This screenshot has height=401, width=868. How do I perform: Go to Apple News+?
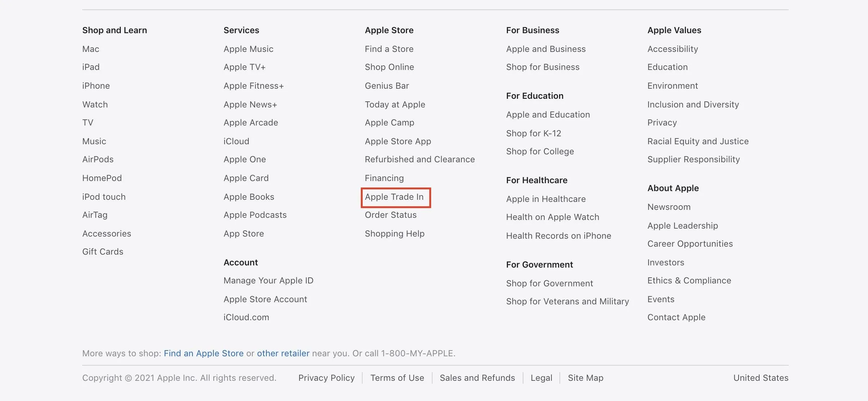pos(250,105)
